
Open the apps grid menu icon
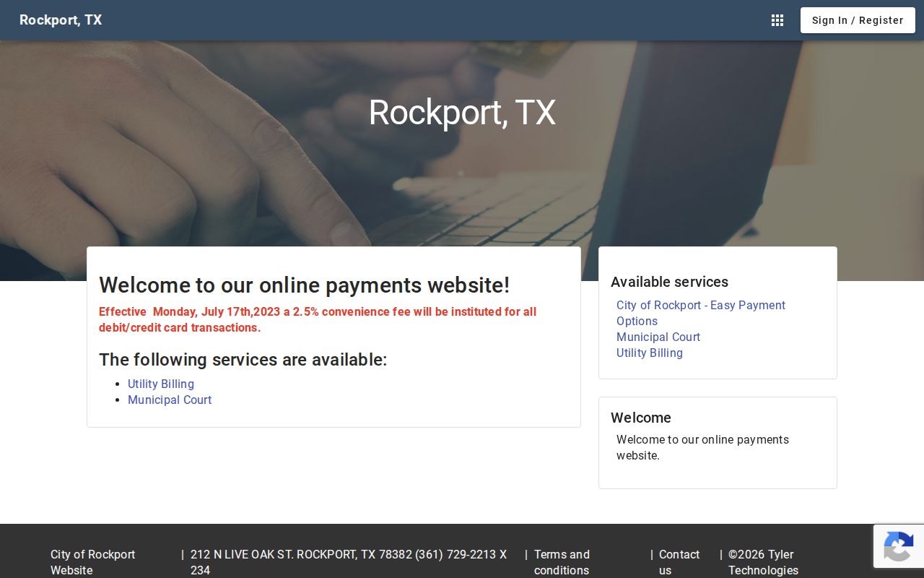pos(777,20)
